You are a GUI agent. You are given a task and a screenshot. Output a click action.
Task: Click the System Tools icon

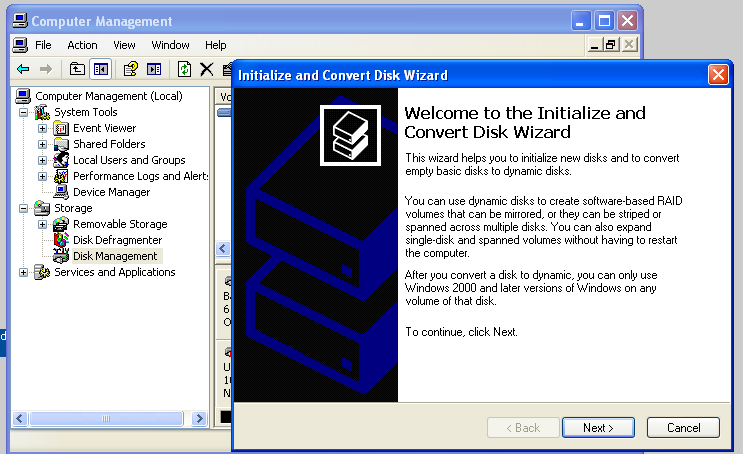(x=42, y=112)
